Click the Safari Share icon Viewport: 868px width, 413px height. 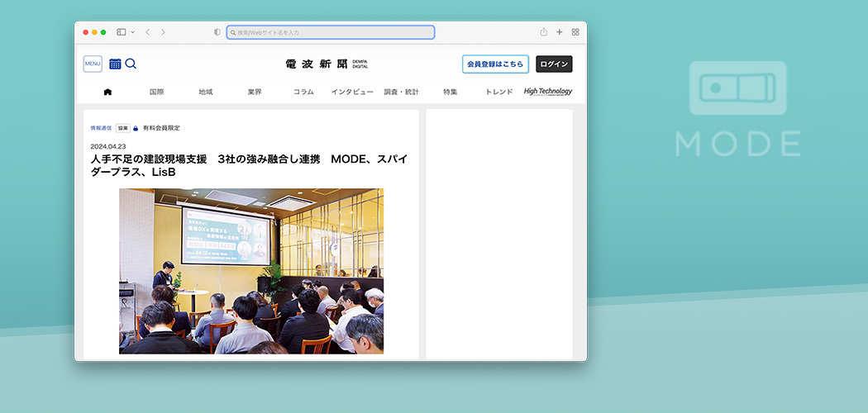544,32
